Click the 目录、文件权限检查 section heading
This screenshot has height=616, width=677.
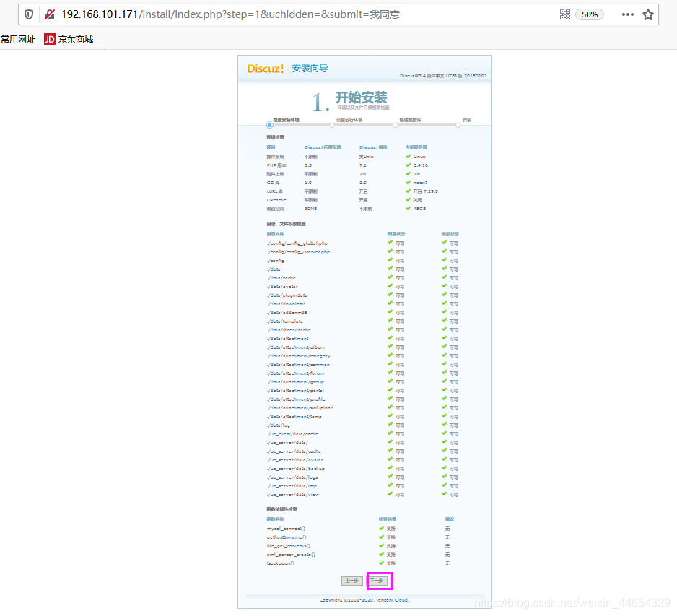pyautogui.click(x=287, y=224)
